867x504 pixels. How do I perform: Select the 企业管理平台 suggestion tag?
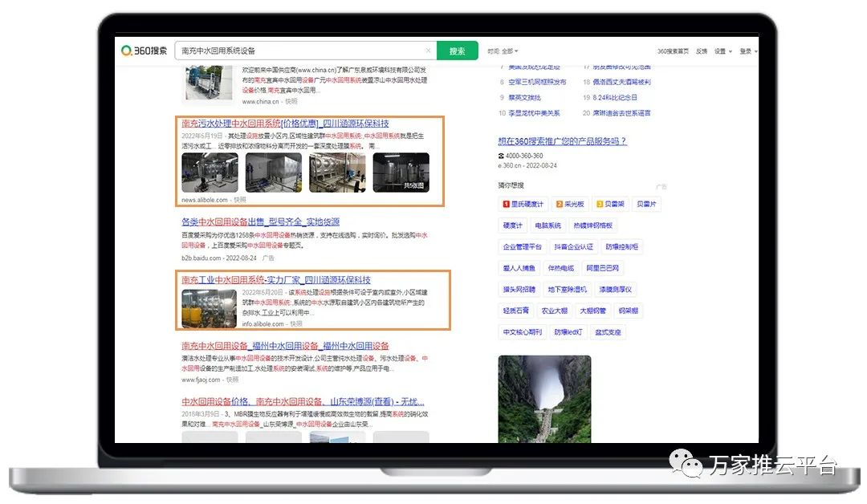point(522,247)
